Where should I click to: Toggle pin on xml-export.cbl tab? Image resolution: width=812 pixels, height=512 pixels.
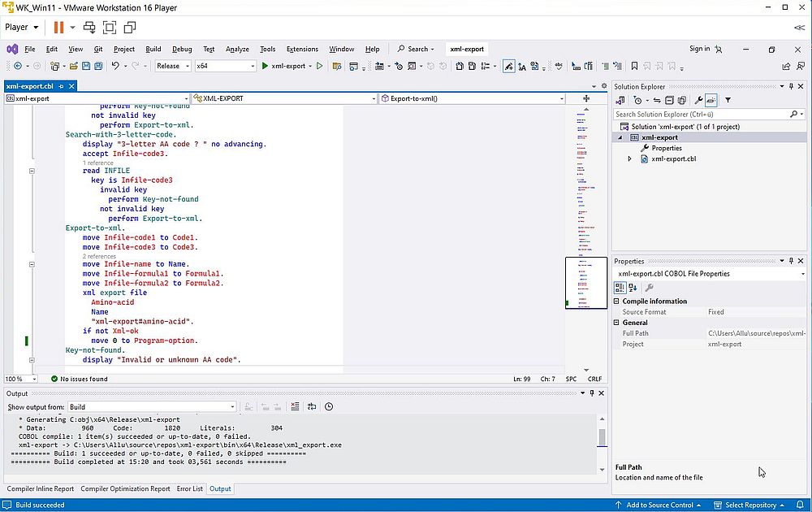pyautogui.click(x=61, y=86)
